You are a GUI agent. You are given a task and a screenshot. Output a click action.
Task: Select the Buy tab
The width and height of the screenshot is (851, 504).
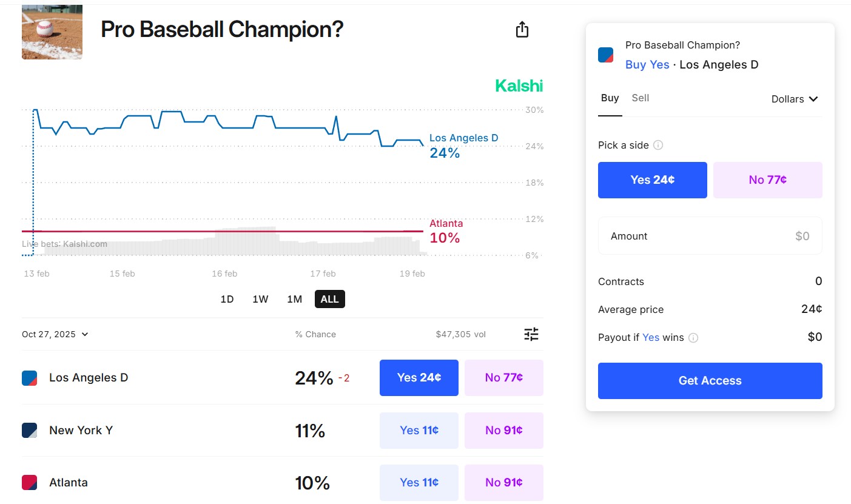click(610, 98)
